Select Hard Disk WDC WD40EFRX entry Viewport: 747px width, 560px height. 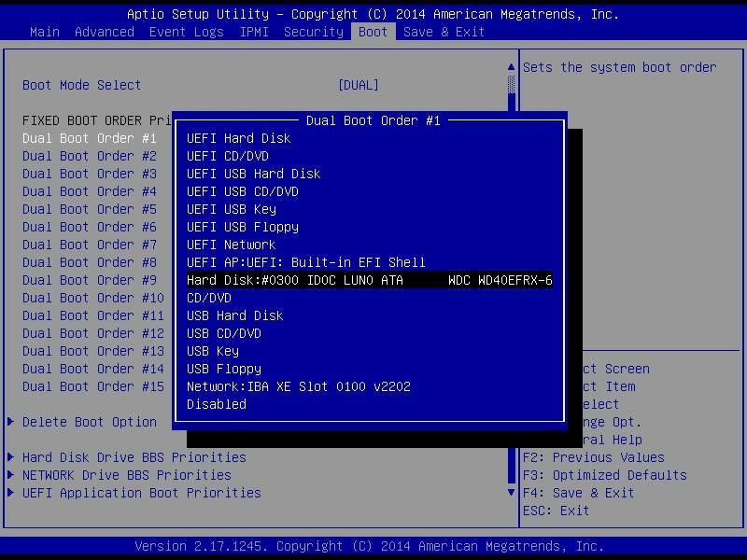(369, 280)
